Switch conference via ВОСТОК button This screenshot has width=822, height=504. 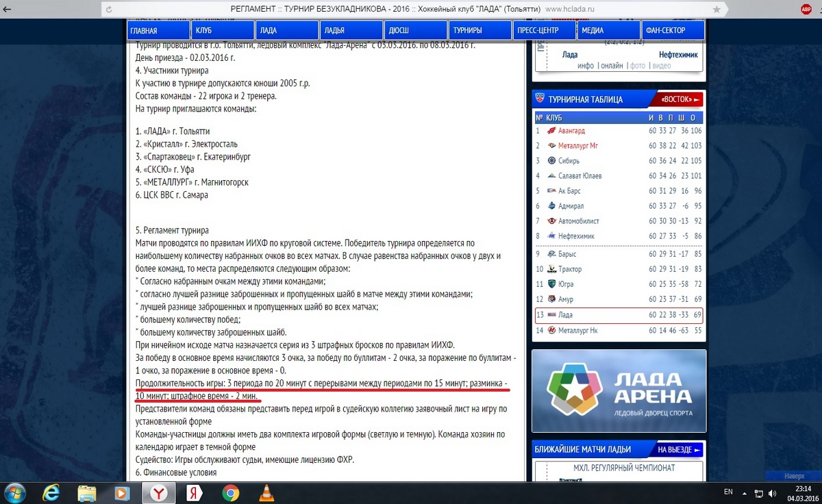pyautogui.click(x=681, y=99)
